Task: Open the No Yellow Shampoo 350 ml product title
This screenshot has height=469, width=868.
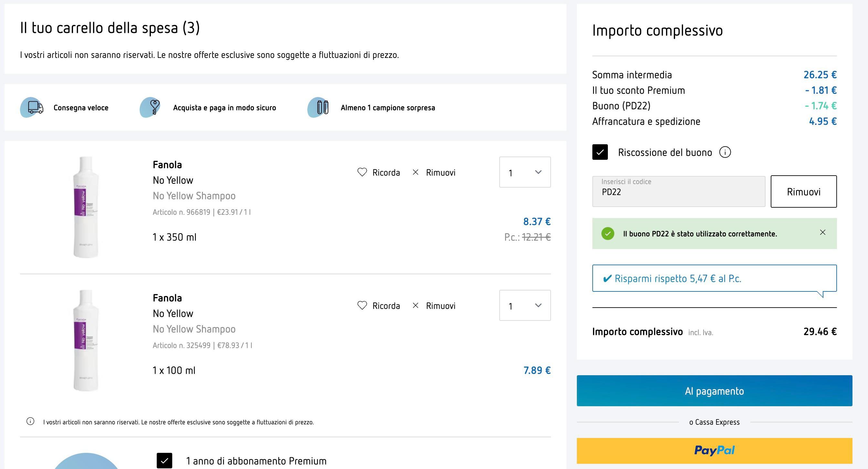Action: click(194, 196)
